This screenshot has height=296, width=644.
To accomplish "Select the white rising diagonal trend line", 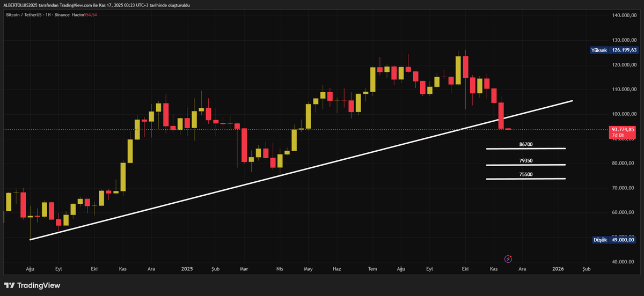I will [x=301, y=170].
